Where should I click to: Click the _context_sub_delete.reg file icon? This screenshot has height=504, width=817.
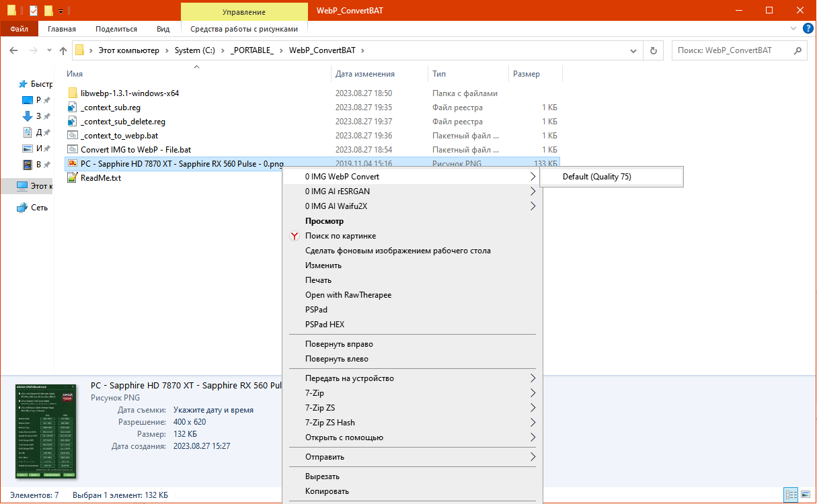tap(73, 122)
